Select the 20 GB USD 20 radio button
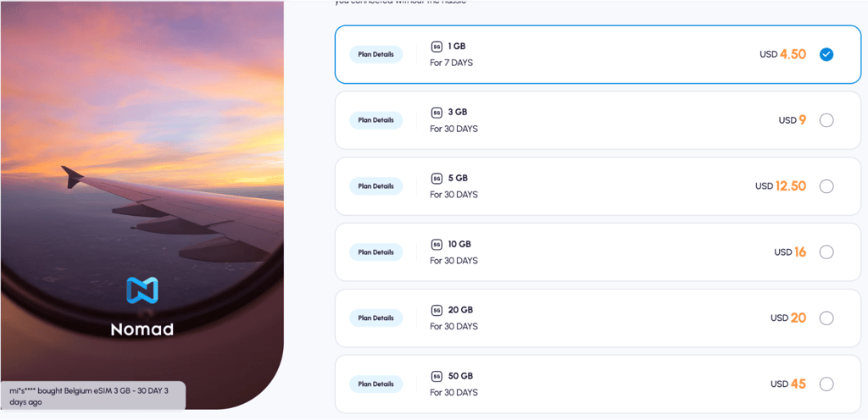 point(826,318)
